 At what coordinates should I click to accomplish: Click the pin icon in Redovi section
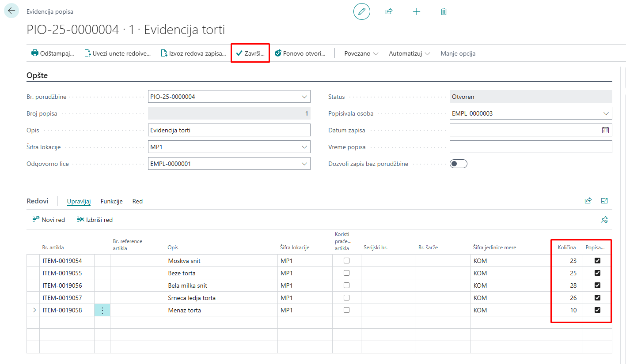click(x=604, y=220)
